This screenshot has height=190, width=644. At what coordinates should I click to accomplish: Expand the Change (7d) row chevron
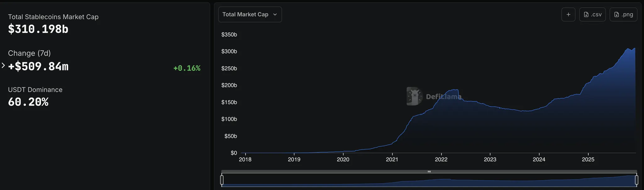click(x=3, y=66)
